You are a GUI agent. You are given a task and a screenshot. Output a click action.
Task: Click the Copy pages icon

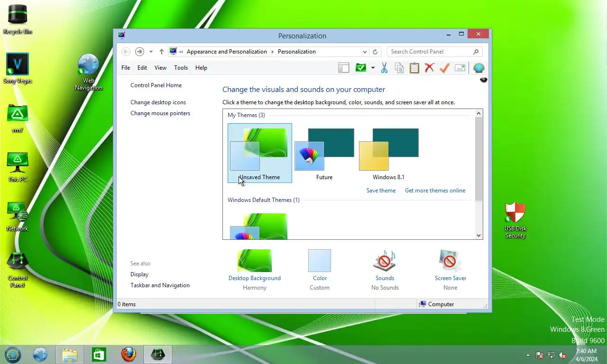click(399, 68)
